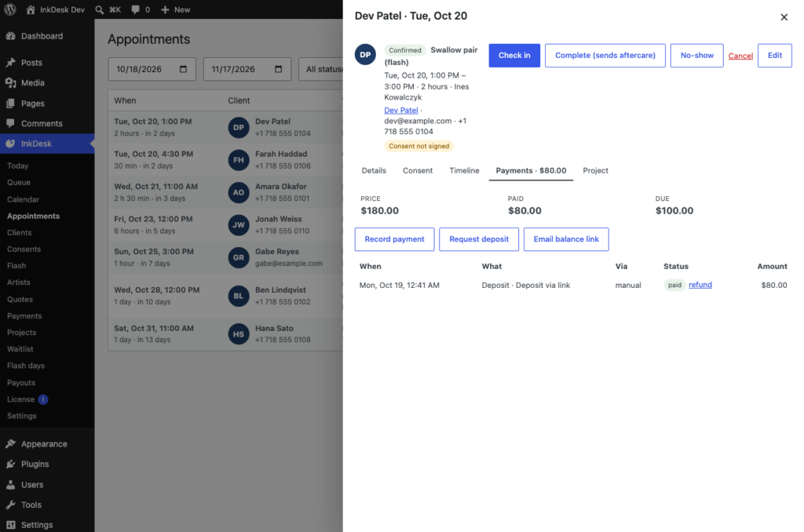
Task: Click Complete (sends aftercare) button
Action: click(605, 56)
